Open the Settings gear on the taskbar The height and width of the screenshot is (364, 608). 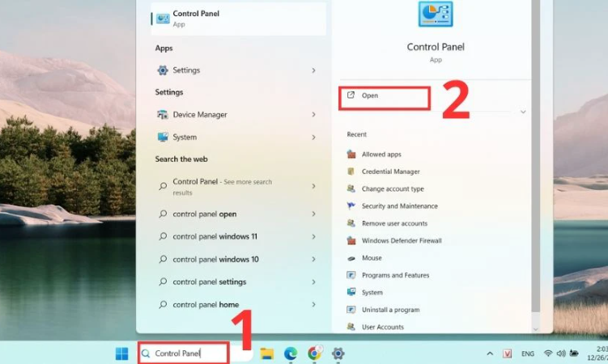(x=338, y=353)
